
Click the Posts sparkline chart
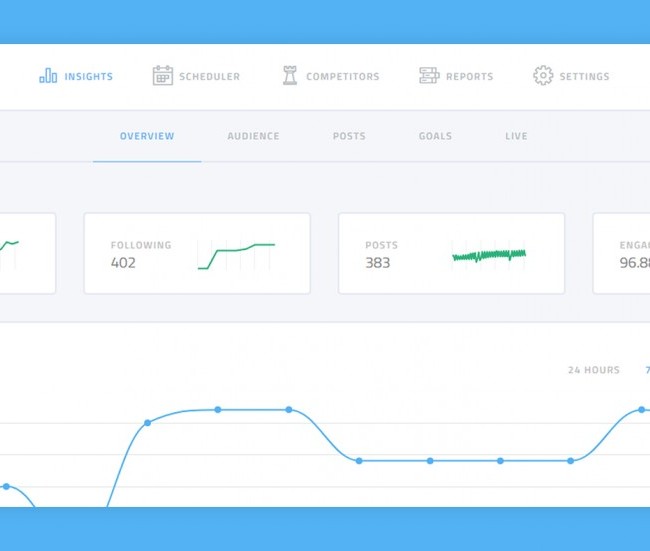tap(489, 255)
